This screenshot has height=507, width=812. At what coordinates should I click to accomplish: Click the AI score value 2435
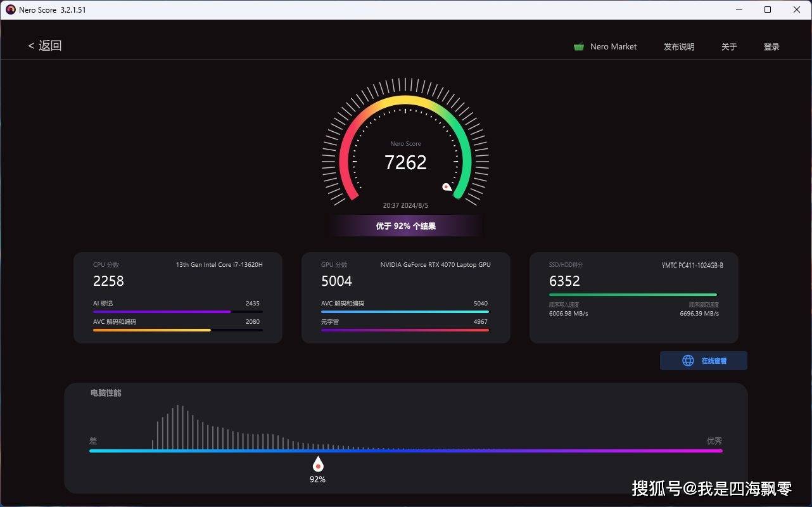coord(253,304)
